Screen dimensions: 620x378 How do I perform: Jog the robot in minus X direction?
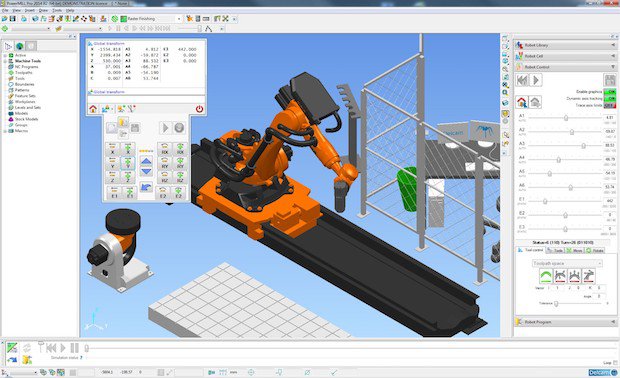[x=113, y=149]
